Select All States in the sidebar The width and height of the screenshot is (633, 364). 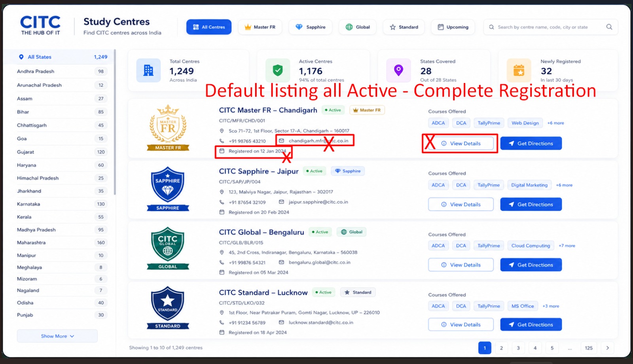coord(59,57)
